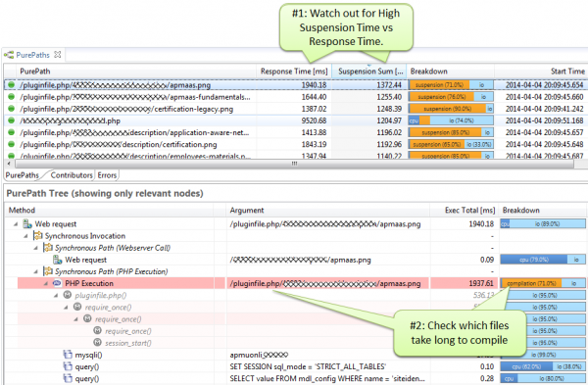Viewport: 588px width, 385px height.
Task: Collapse Synchronous Path (PHP Execution) node
Action: (36, 271)
